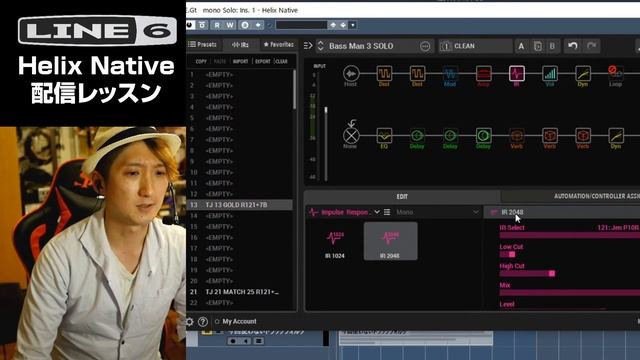Open the settings gear icon
Viewport: 640px width, 360px height.
(190, 322)
